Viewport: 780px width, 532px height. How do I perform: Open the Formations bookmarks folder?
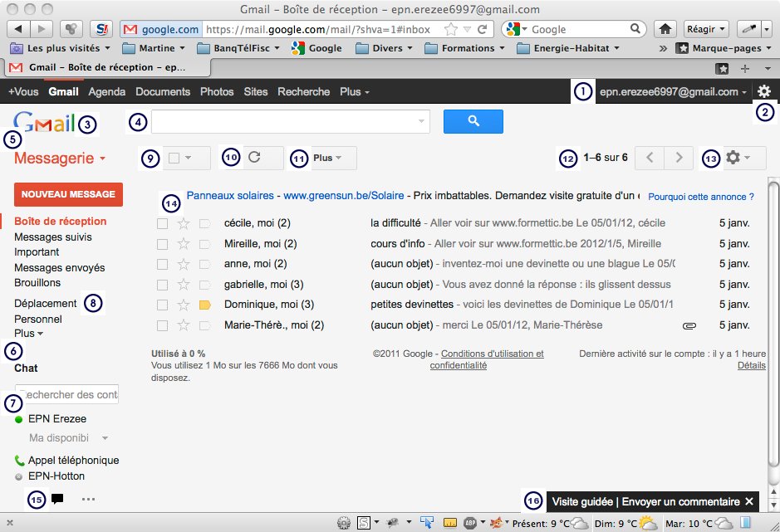point(464,48)
